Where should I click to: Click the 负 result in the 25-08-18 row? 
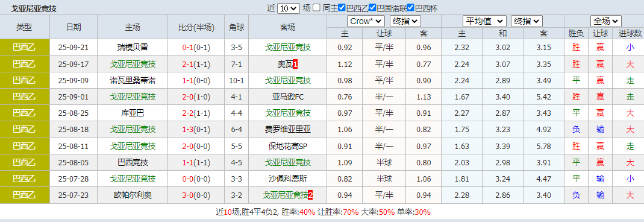click(577, 130)
